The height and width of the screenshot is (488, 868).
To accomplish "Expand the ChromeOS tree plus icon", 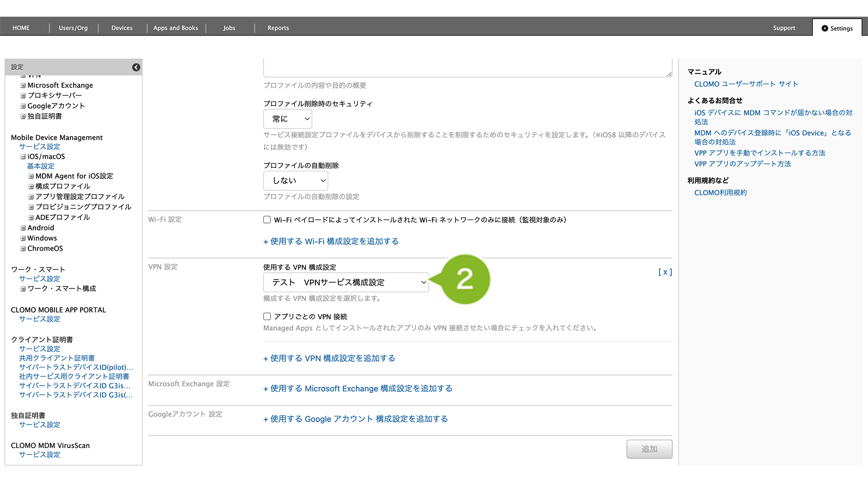I will tap(23, 248).
